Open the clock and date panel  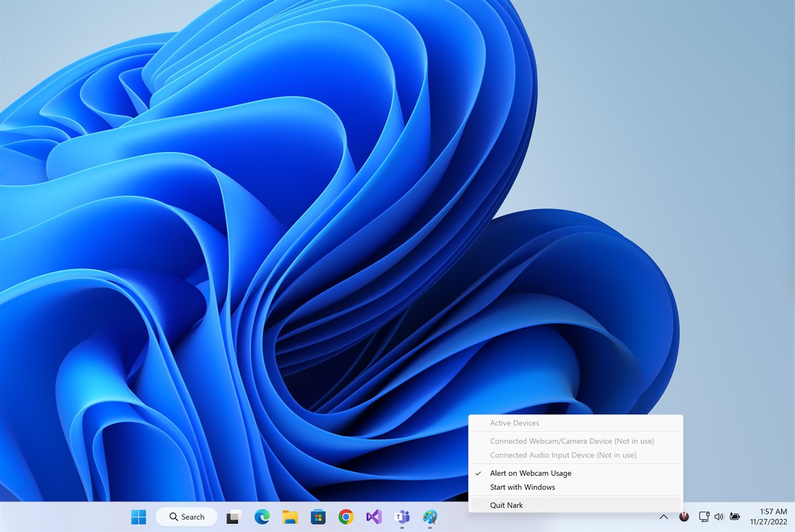point(768,517)
